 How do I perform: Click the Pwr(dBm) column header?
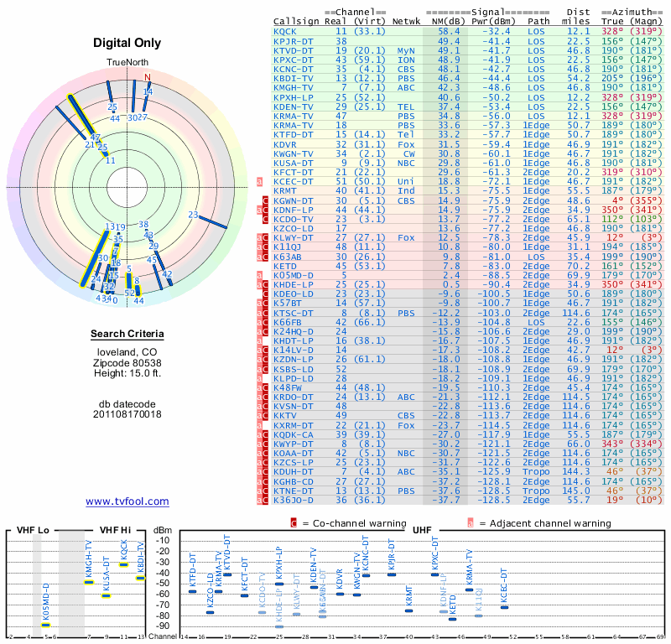click(x=493, y=22)
